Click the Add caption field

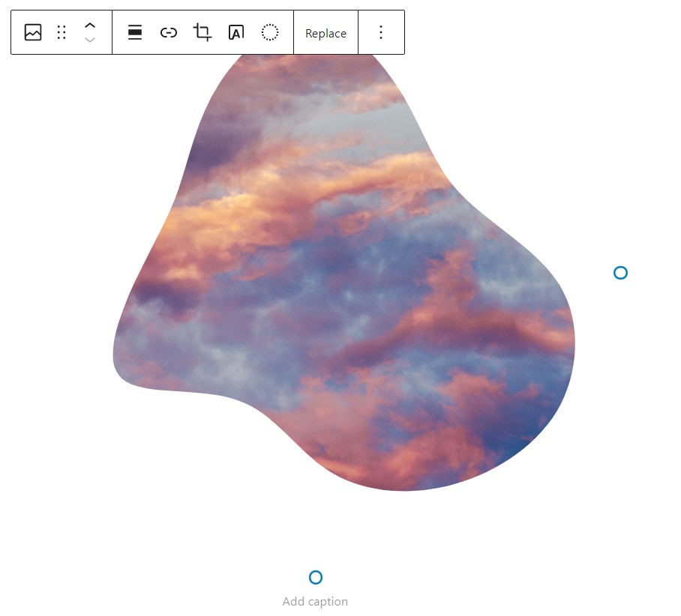pos(315,602)
